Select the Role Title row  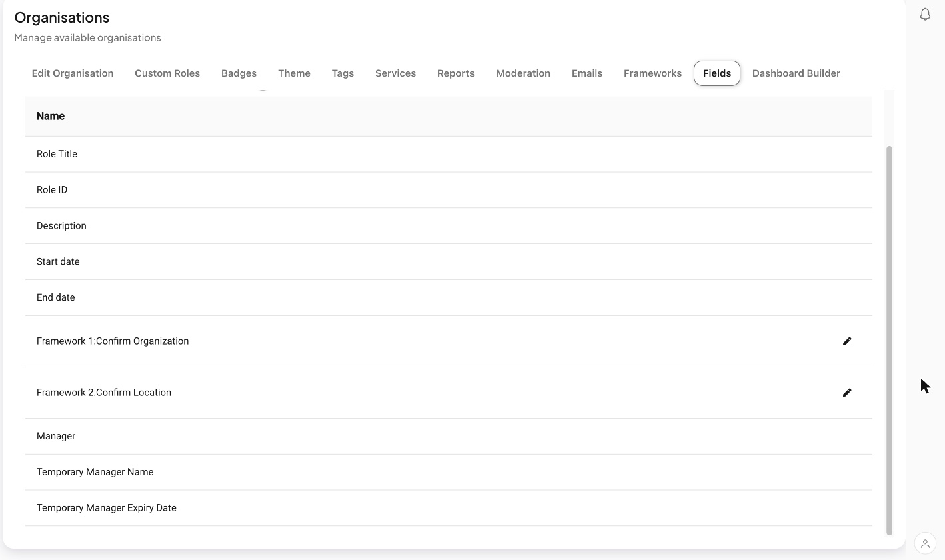pyautogui.click(x=449, y=154)
